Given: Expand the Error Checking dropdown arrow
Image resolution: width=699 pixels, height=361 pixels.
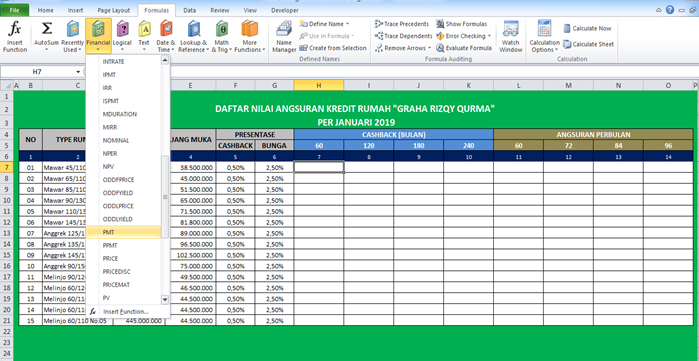Looking at the screenshot, I should click(489, 36).
